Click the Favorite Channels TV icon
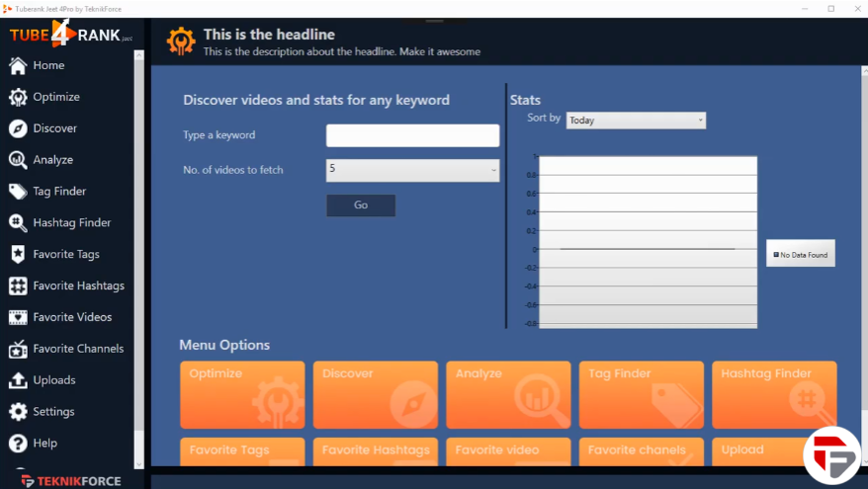868x489 pixels. [18, 349]
